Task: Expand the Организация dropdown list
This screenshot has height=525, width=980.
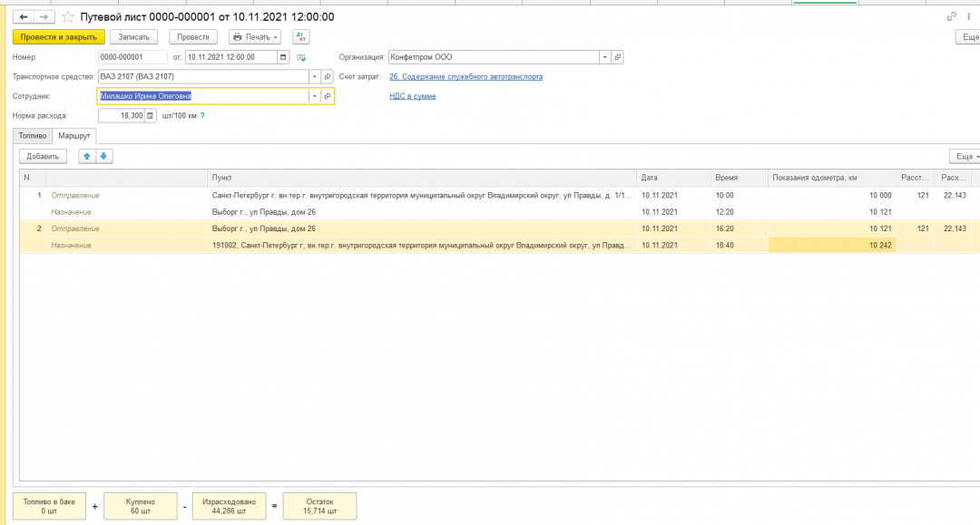Action: (x=605, y=57)
